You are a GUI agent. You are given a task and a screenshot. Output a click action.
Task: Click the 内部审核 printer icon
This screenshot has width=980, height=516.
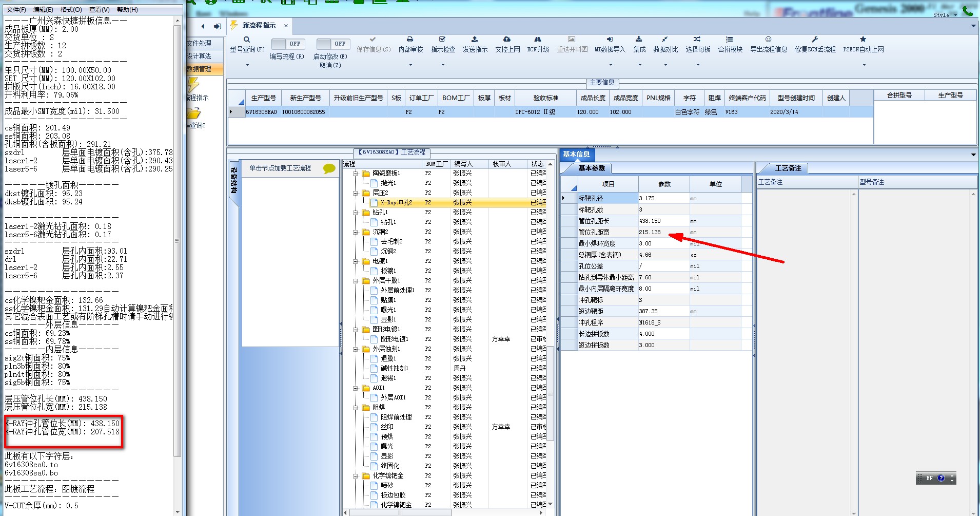point(410,40)
